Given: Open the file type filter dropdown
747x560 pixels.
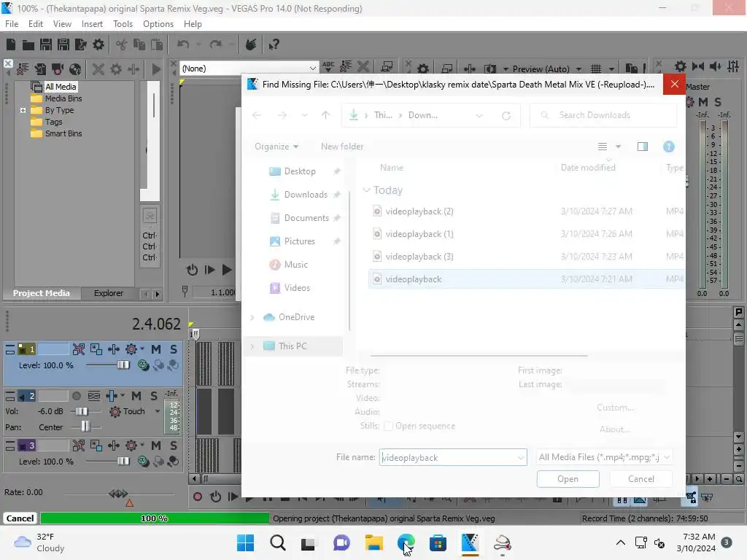Looking at the screenshot, I should click(667, 457).
